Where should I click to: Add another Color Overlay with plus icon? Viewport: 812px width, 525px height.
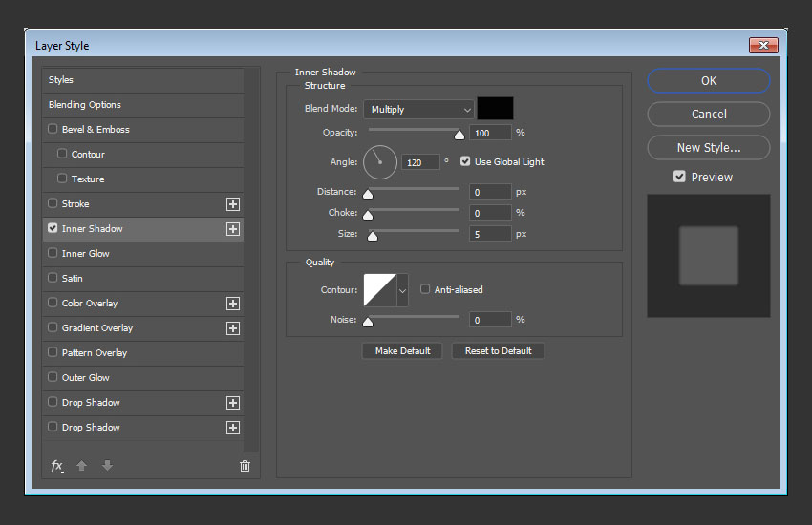232,304
